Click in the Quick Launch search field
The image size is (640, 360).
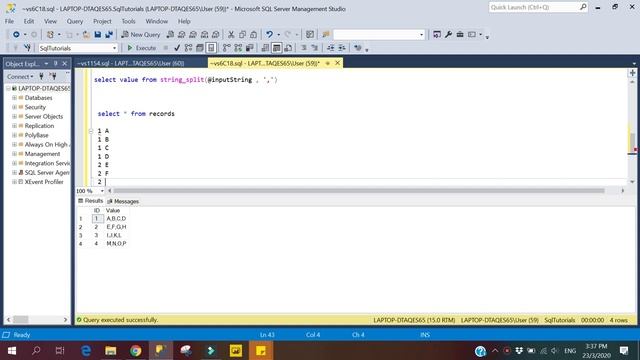click(x=534, y=7)
